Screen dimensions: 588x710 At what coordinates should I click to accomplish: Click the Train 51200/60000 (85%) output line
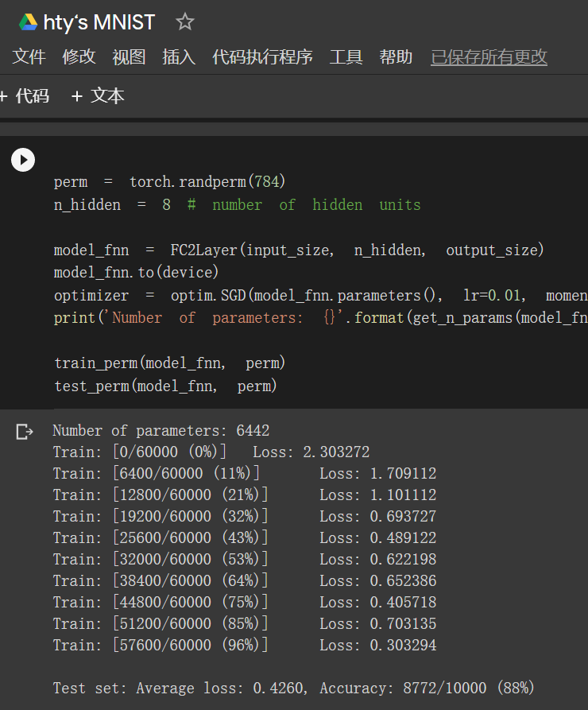click(x=245, y=624)
